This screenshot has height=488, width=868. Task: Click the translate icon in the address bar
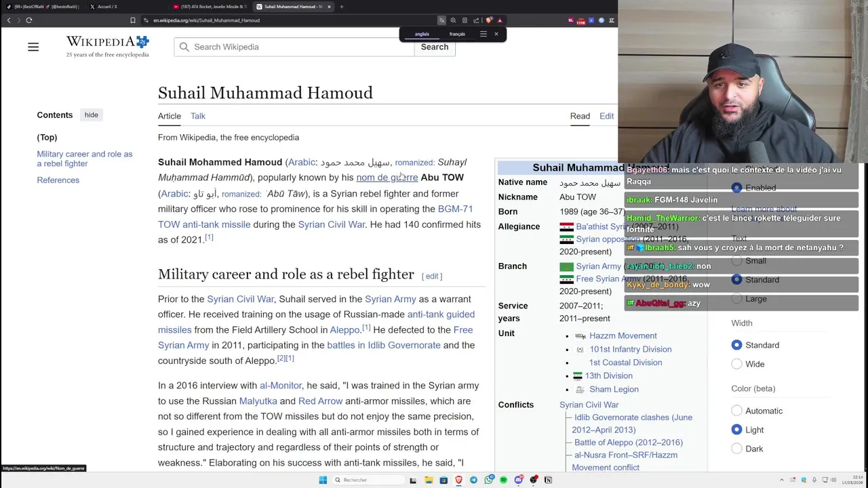click(x=441, y=20)
